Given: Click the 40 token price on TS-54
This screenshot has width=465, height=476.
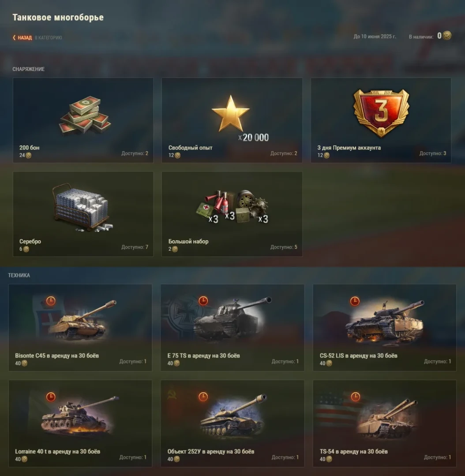Looking at the screenshot, I should [x=326, y=459].
